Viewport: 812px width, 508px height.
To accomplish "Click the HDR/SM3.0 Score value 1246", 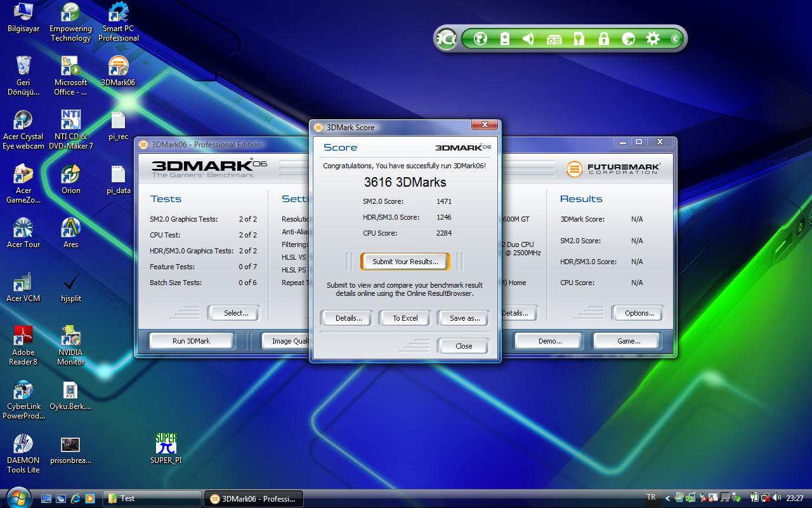I will pos(444,217).
